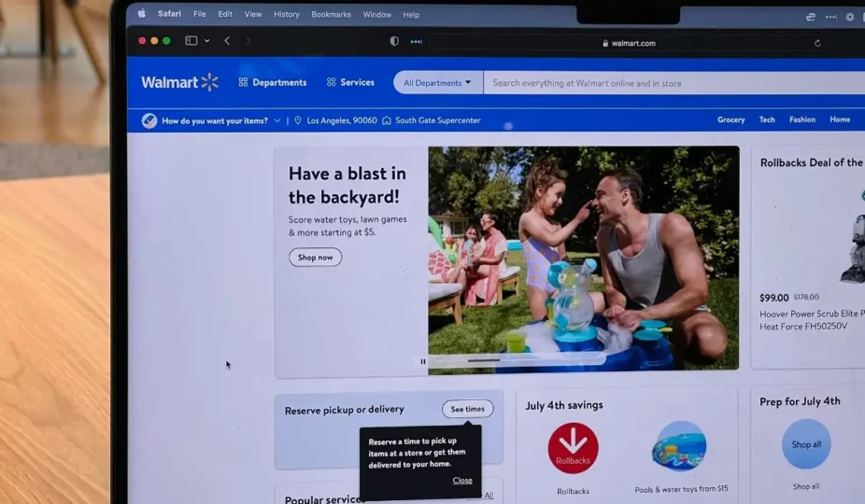Toggle the Safari sidebar icon
The height and width of the screenshot is (504, 865).
click(191, 41)
